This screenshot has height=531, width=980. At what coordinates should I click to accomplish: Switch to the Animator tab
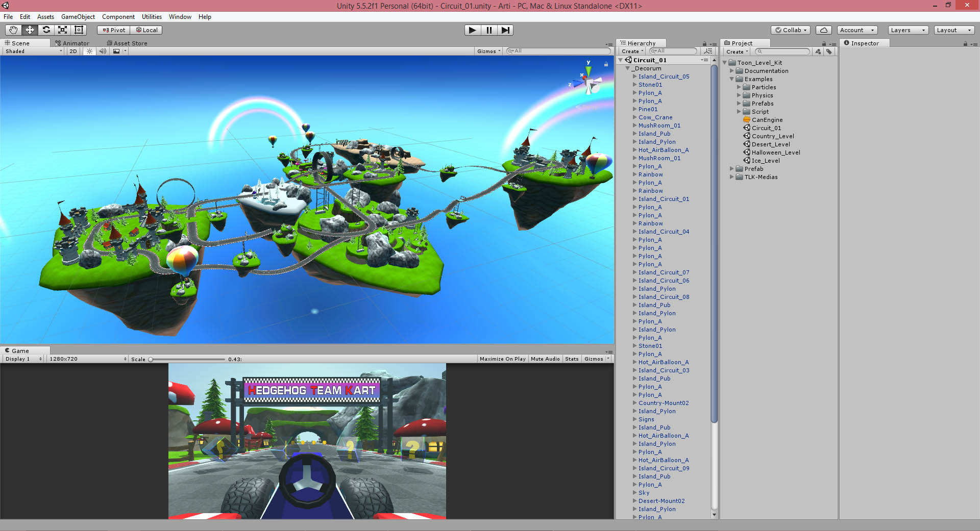click(72, 43)
